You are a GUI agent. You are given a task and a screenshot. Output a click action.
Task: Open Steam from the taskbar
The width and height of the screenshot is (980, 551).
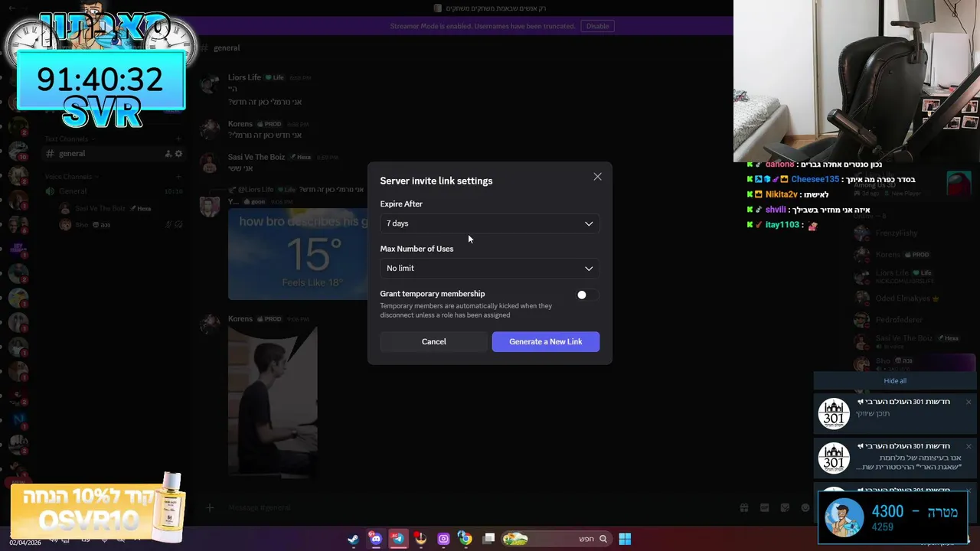point(353,539)
